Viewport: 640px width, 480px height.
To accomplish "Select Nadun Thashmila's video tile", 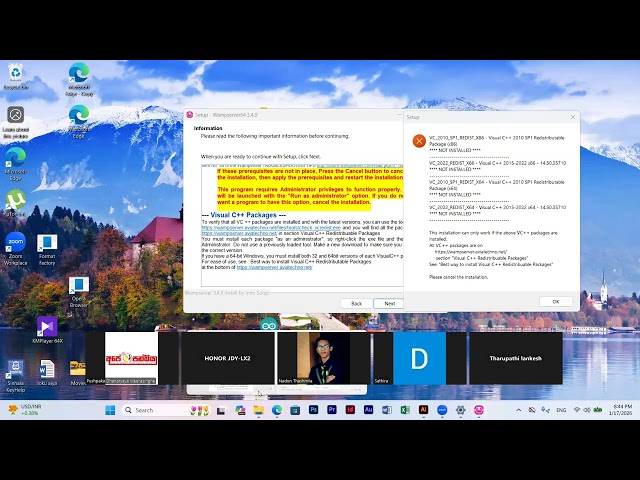I will coord(324,358).
